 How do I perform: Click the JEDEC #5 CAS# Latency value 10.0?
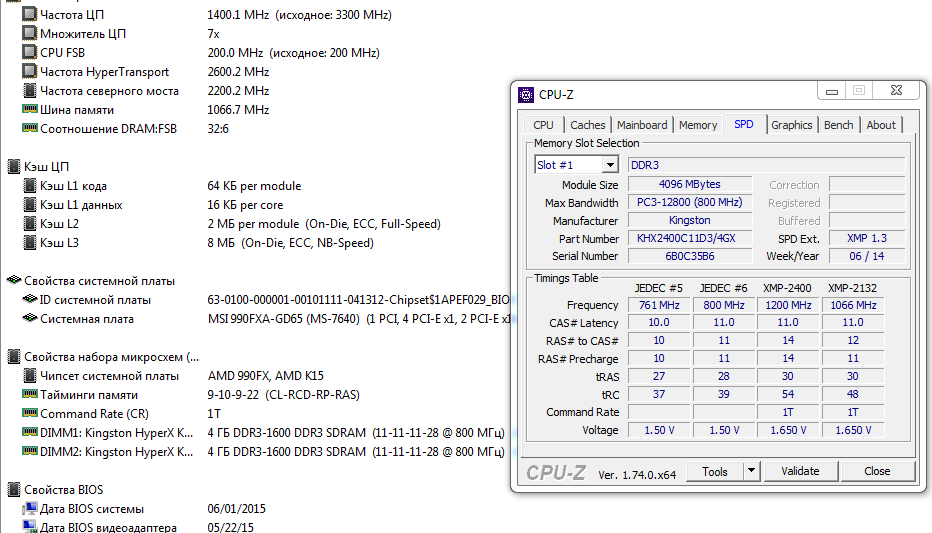click(659, 323)
